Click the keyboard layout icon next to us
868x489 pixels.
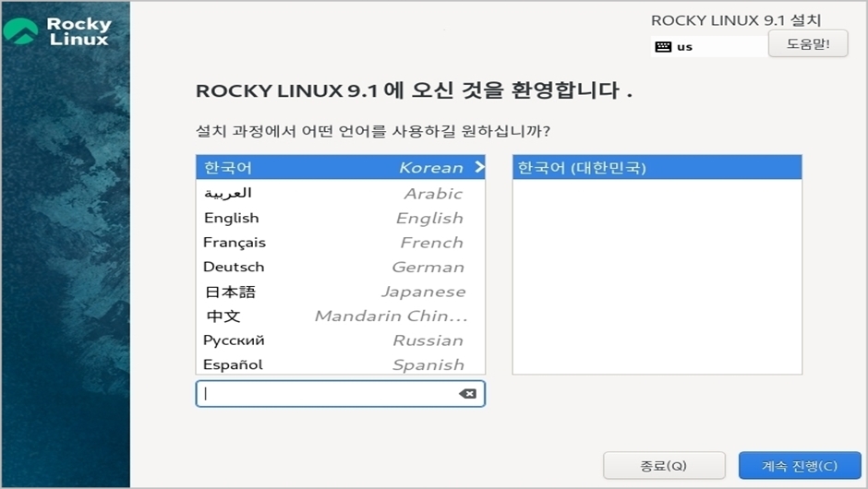click(x=663, y=47)
